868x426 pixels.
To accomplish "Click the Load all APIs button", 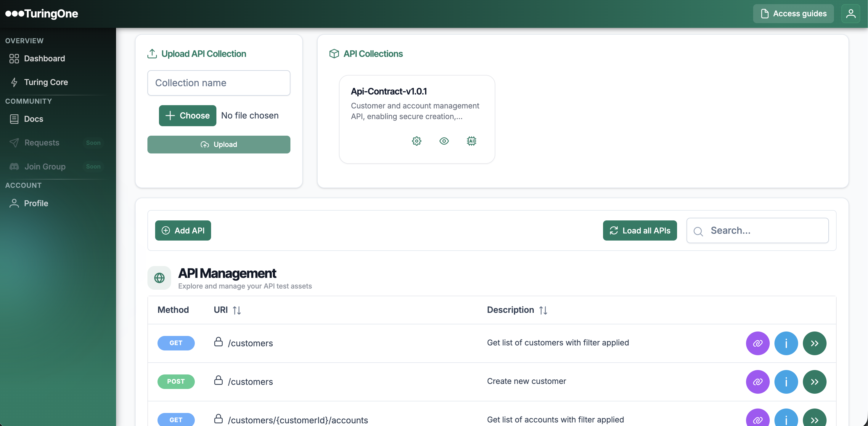I will pos(639,230).
